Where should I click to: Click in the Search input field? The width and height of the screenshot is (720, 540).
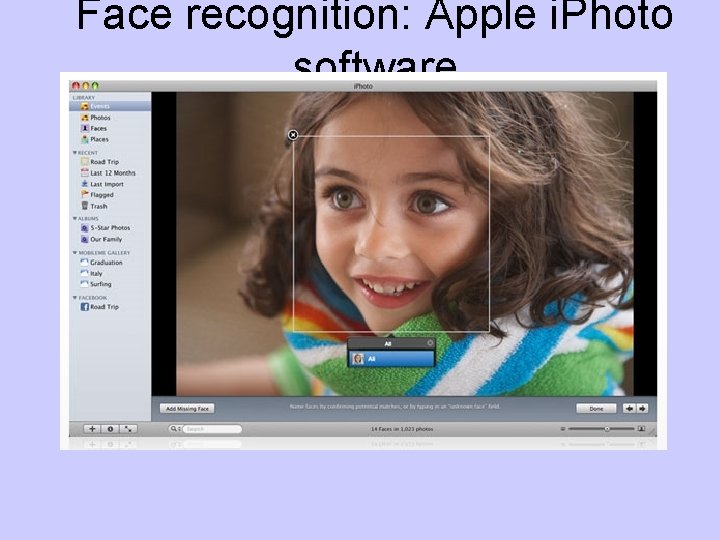point(212,429)
